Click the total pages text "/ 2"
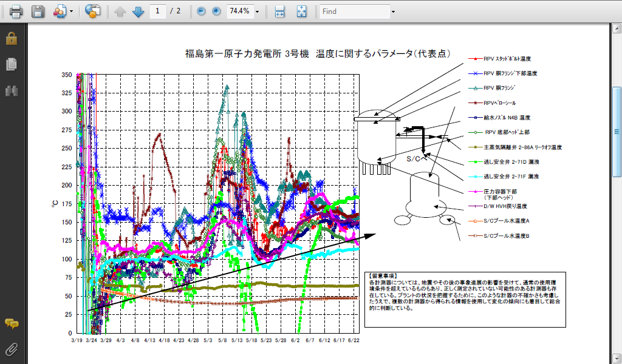 pyautogui.click(x=175, y=11)
